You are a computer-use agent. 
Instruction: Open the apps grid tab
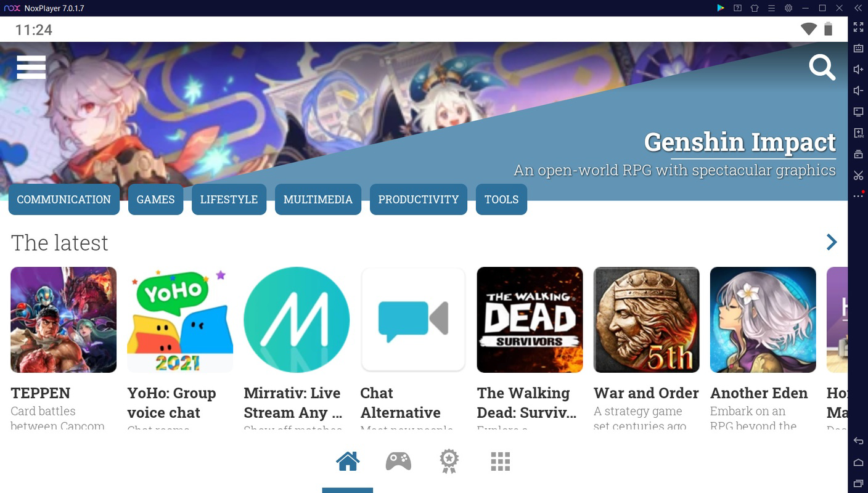click(x=500, y=461)
